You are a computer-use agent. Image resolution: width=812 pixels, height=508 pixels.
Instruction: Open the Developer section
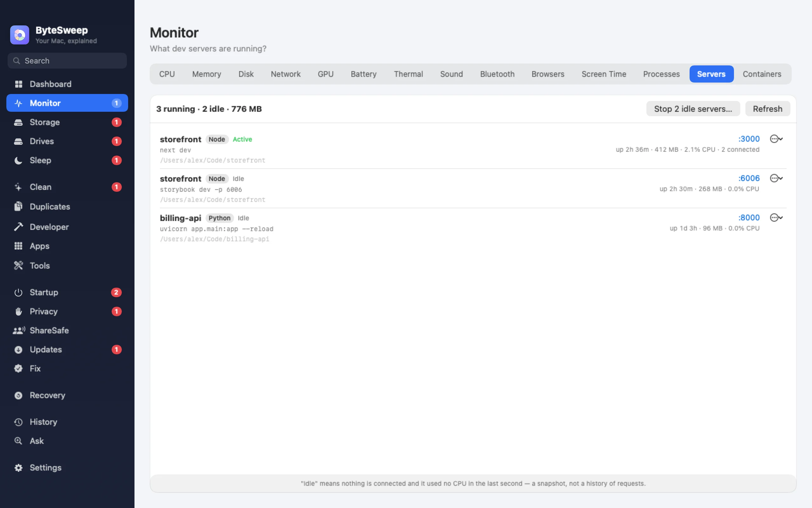pos(67,227)
